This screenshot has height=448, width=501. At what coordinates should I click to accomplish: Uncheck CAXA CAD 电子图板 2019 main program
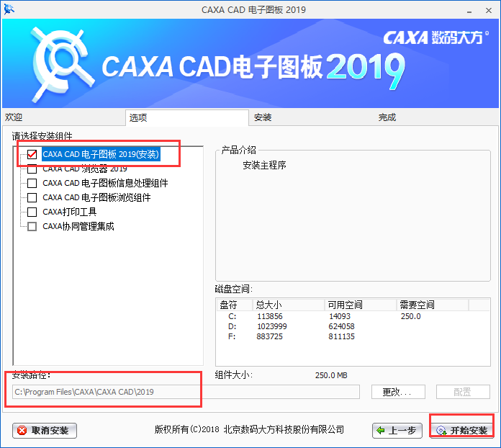[x=32, y=154]
